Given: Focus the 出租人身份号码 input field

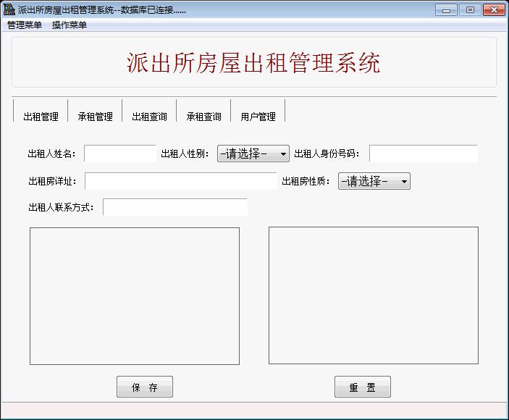Looking at the screenshot, I should click(x=424, y=154).
